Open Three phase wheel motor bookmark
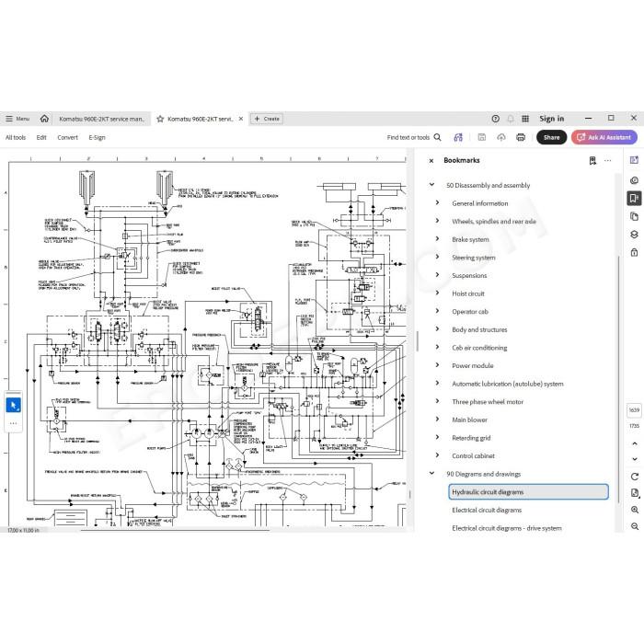The width and height of the screenshot is (644, 644). (x=488, y=402)
